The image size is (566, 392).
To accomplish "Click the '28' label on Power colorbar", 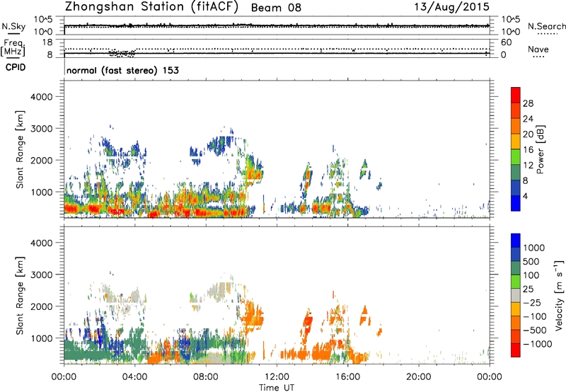I will [528, 103].
